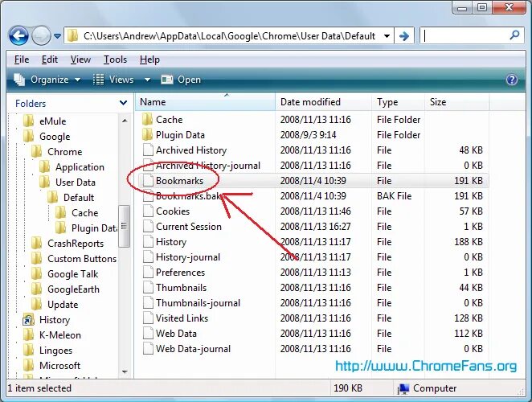The width and height of the screenshot is (532, 402).
Task: Click the Open toolbar button
Action: [x=181, y=80]
